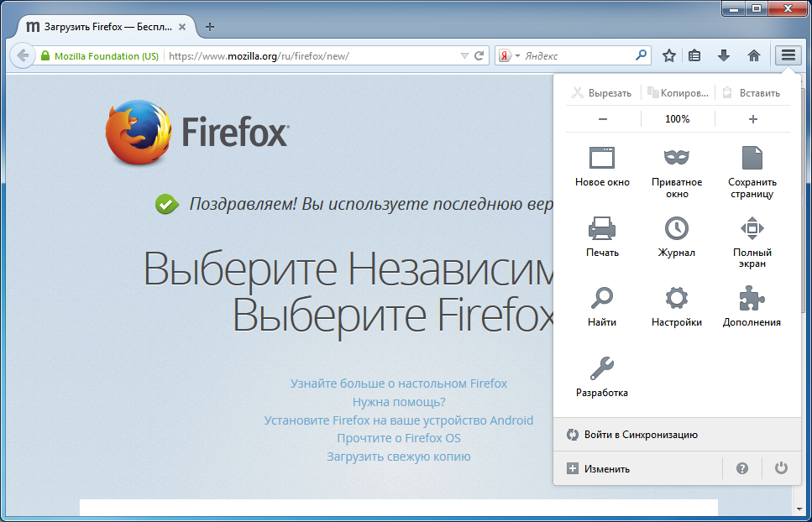
Task: Click Mozilla Foundation (US) identity label
Action: (107, 56)
